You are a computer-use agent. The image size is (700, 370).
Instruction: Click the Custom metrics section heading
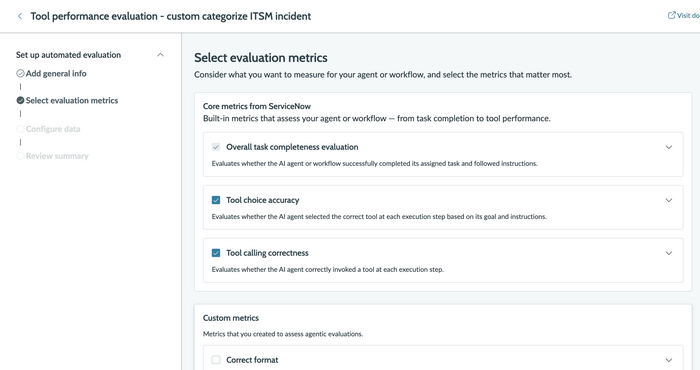click(x=231, y=318)
